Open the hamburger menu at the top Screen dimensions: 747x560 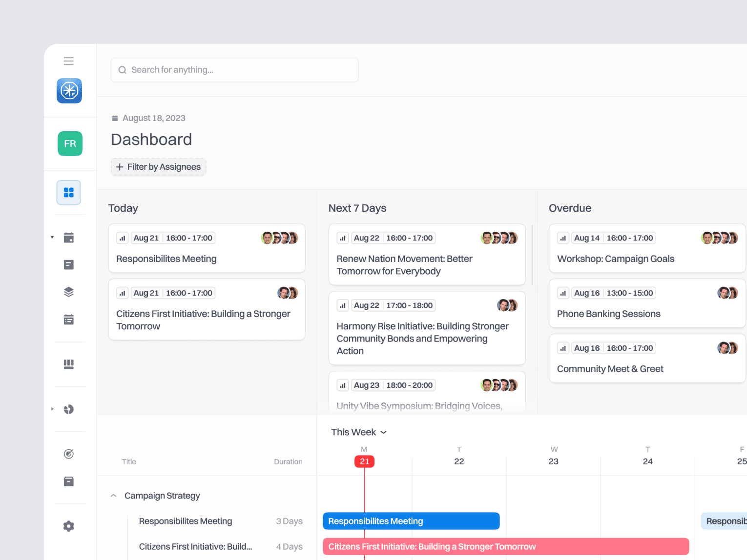pyautogui.click(x=69, y=60)
